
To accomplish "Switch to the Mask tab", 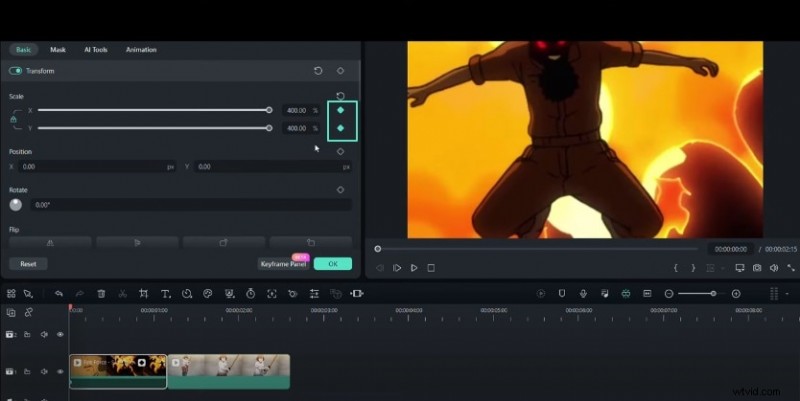I will (58, 49).
